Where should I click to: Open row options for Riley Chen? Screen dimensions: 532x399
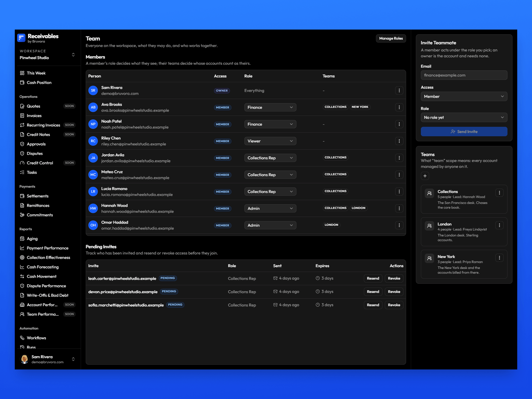(399, 141)
